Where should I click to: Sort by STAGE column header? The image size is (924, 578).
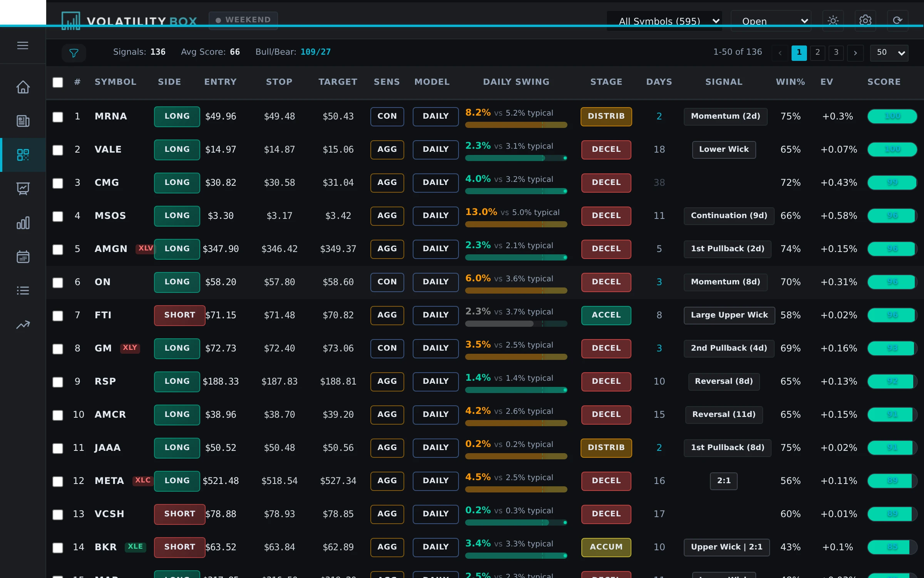606,82
